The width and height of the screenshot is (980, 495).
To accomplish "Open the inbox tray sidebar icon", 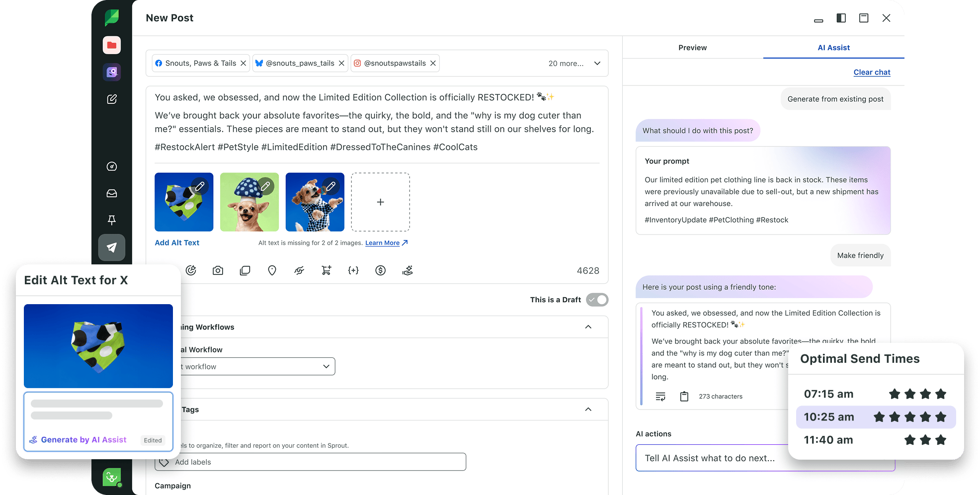I will pos(112,193).
